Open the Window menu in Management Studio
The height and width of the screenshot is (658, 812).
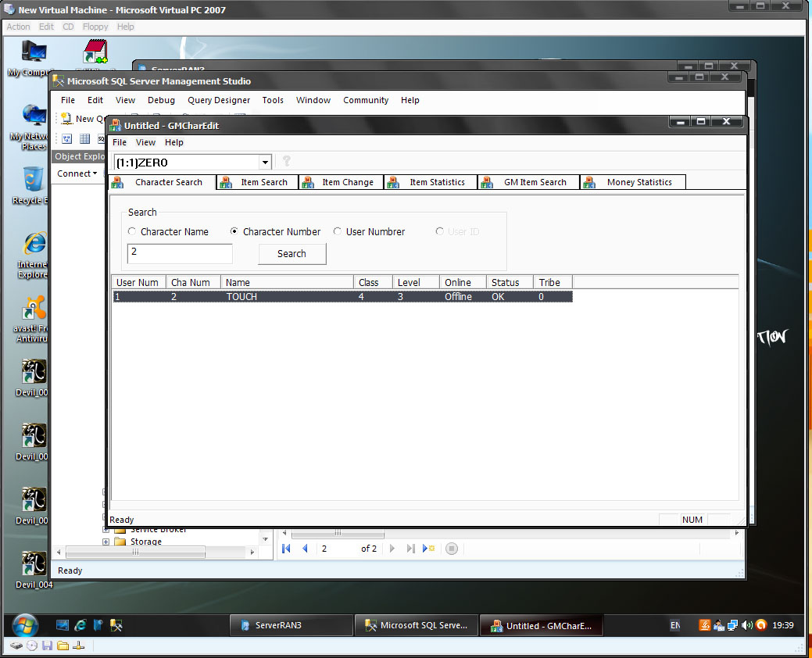point(313,101)
